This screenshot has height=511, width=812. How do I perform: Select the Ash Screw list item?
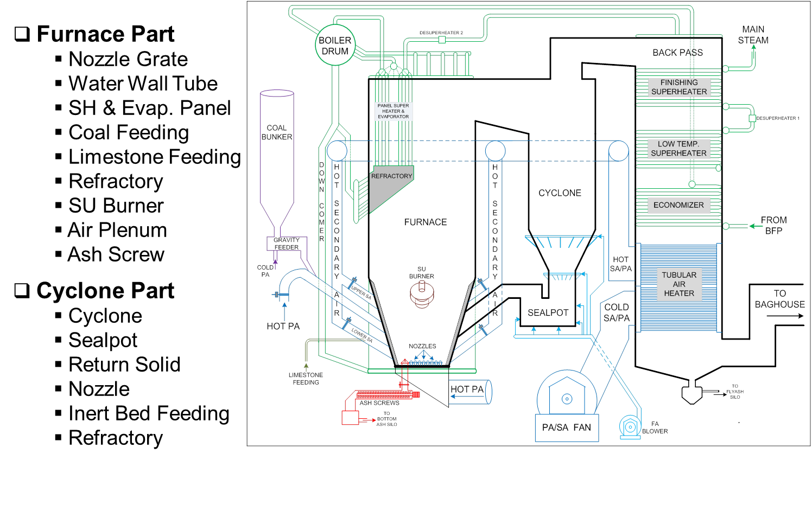click(x=116, y=254)
